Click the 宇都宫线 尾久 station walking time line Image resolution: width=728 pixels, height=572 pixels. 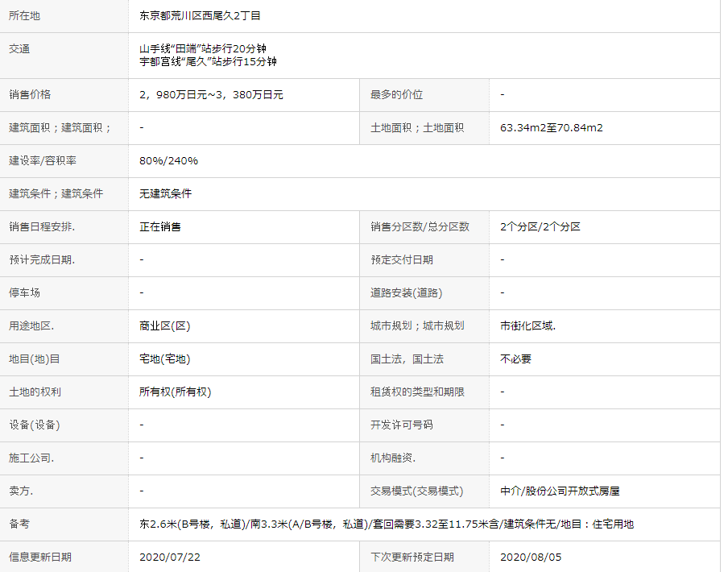pyautogui.click(x=208, y=62)
